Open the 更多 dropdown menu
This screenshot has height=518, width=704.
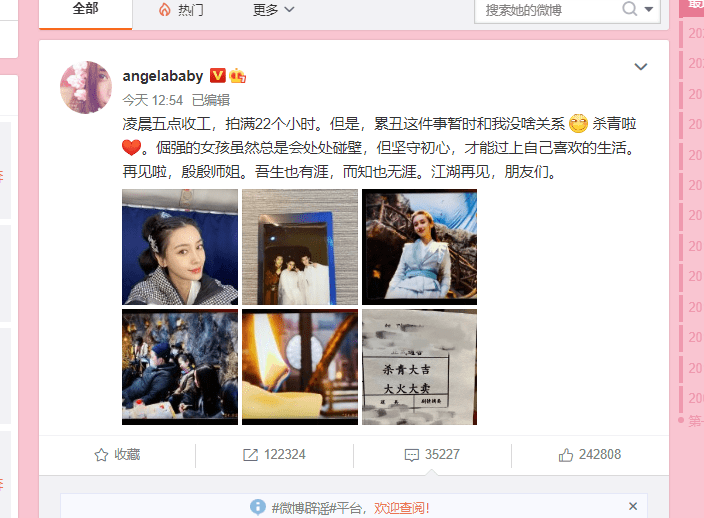click(x=273, y=9)
